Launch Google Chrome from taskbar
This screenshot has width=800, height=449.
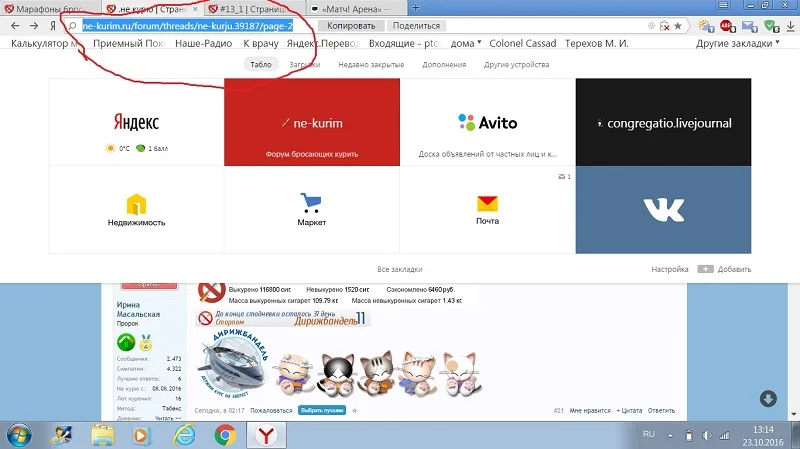(x=225, y=435)
